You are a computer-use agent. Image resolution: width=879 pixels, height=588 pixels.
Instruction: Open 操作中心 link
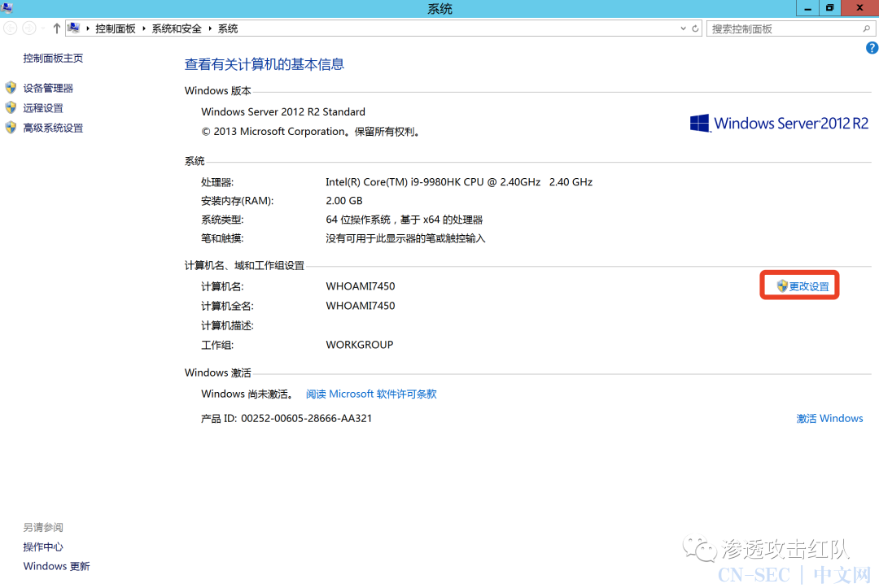43,547
